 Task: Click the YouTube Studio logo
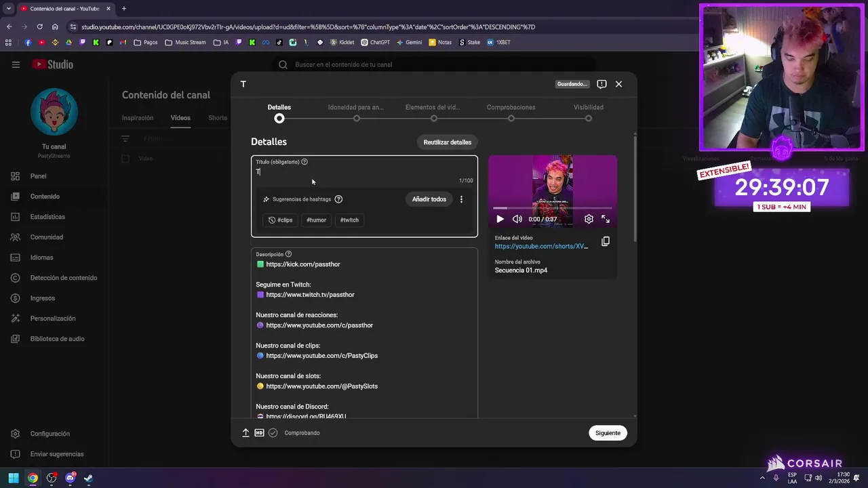tap(52, 64)
